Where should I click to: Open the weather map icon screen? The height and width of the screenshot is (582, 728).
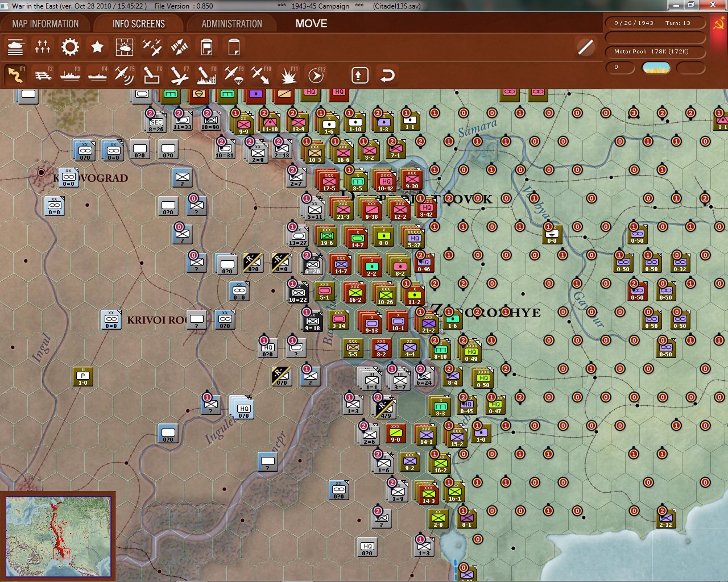tap(125, 47)
